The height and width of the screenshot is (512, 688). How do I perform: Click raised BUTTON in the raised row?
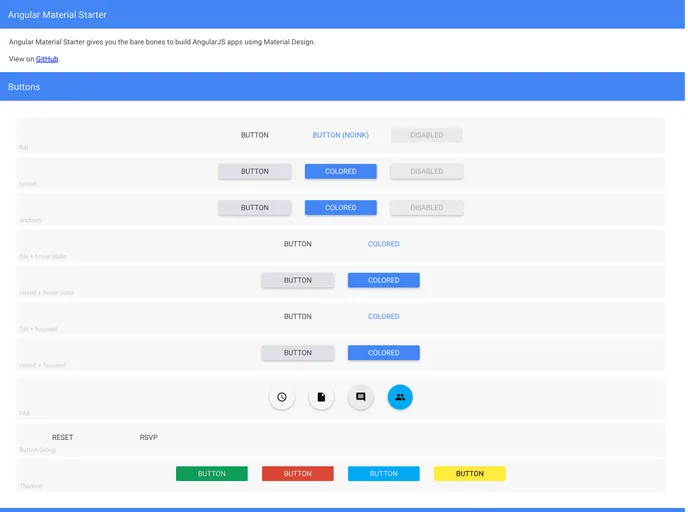pos(254,172)
